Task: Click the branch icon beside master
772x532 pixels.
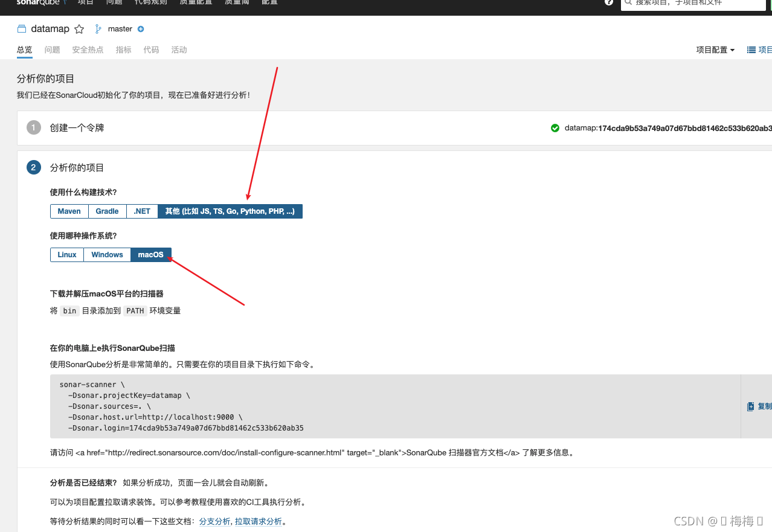Action: click(x=98, y=29)
